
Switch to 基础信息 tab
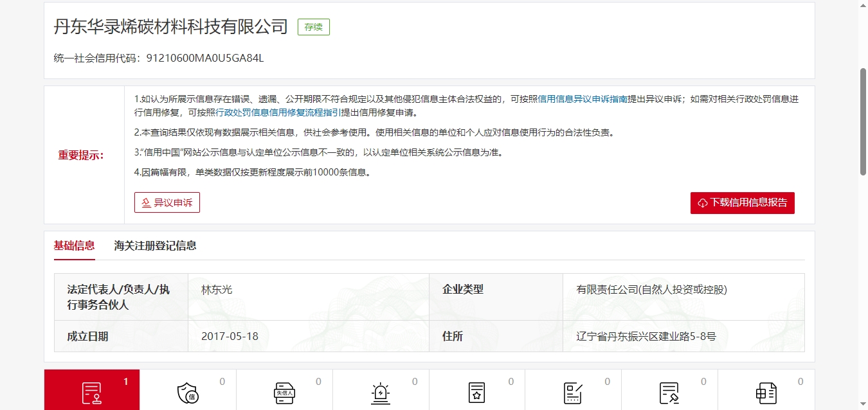pyautogui.click(x=75, y=245)
